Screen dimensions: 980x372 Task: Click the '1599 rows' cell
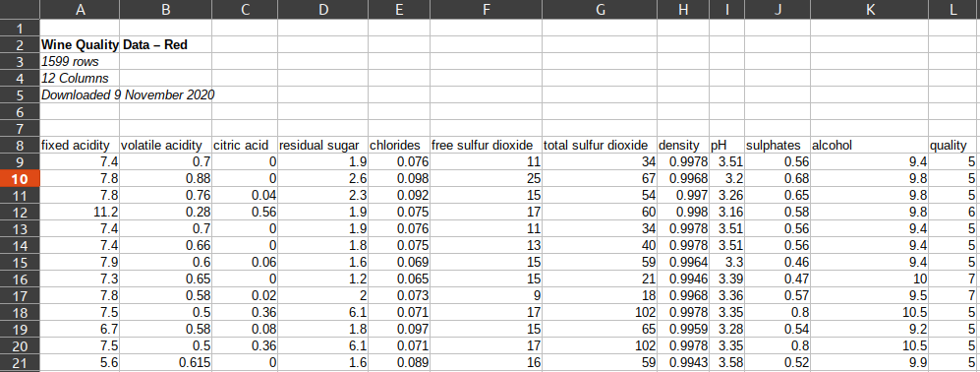pyautogui.click(x=80, y=61)
